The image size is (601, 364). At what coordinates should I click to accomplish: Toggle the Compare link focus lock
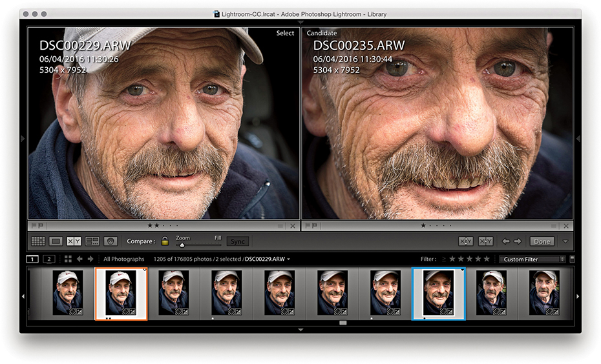(x=165, y=241)
